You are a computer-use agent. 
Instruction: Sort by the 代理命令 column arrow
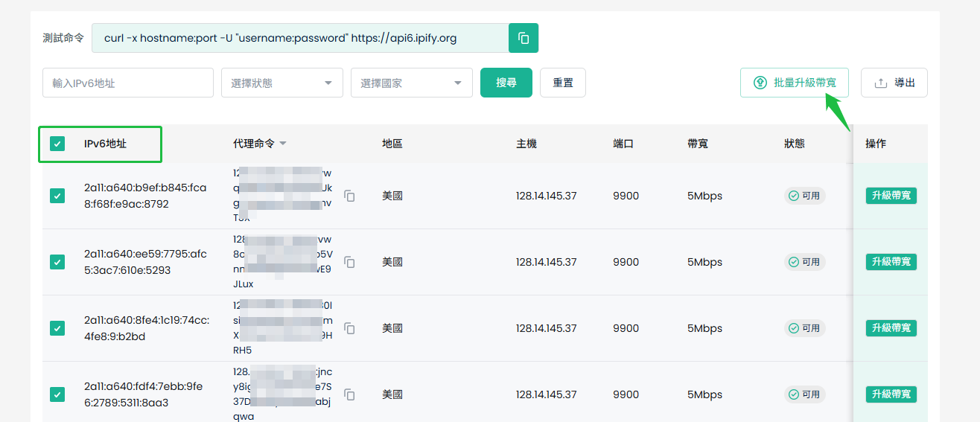point(283,144)
